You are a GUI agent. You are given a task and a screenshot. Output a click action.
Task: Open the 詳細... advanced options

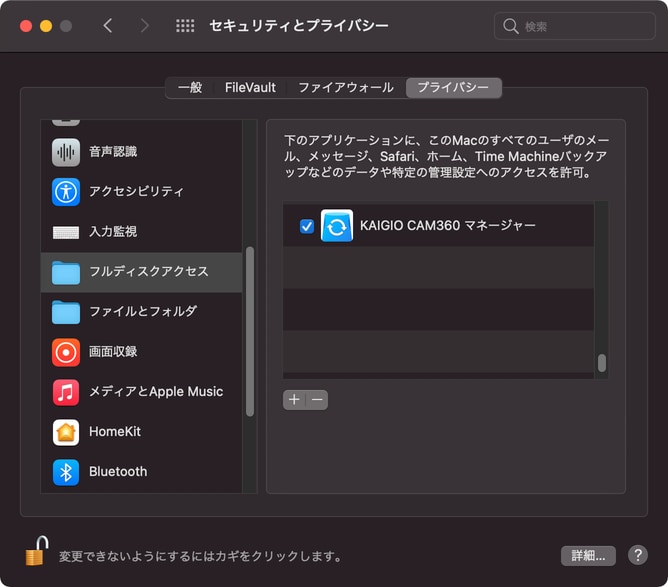[588, 555]
